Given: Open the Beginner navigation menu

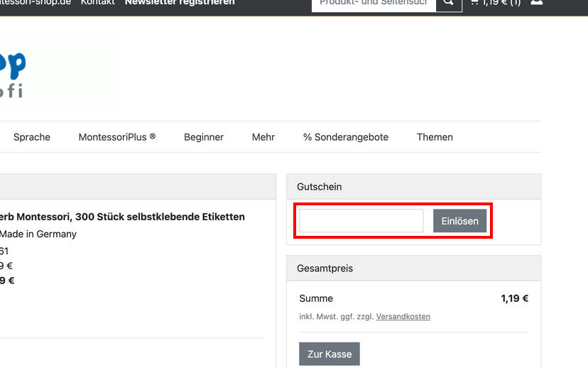Looking at the screenshot, I should 204,137.
